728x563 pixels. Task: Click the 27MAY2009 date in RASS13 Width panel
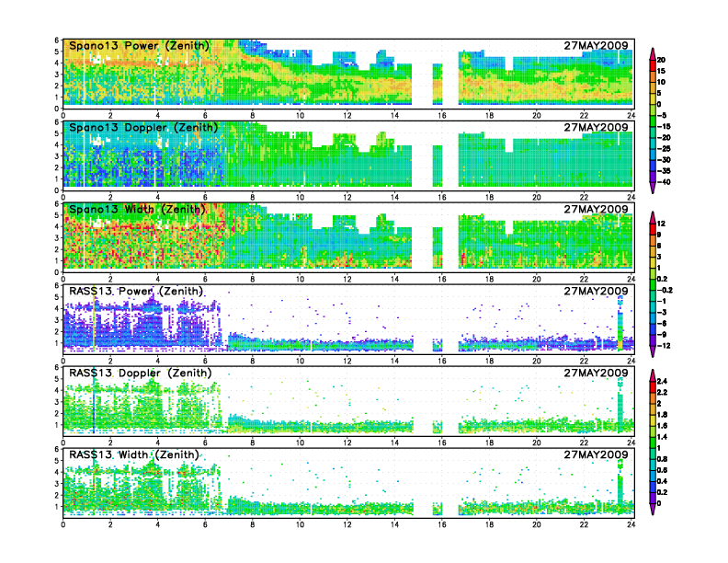[x=597, y=454]
